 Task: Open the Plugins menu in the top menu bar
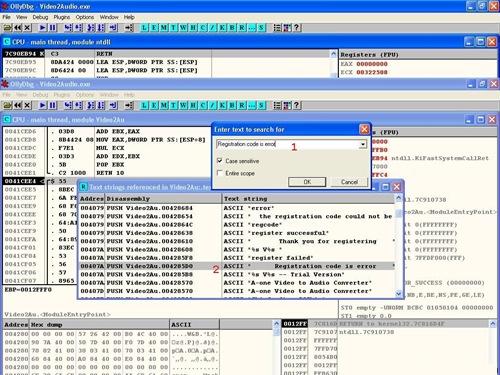pos(62,17)
